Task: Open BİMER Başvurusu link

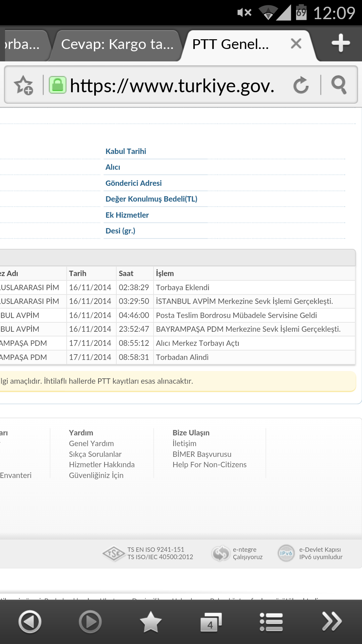Action: click(202, 454)
